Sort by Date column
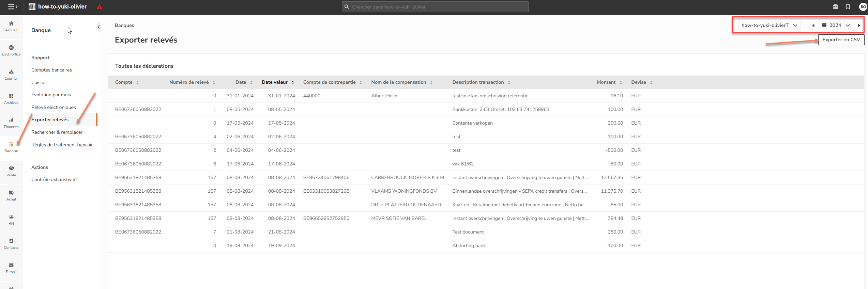 [244, 82]
